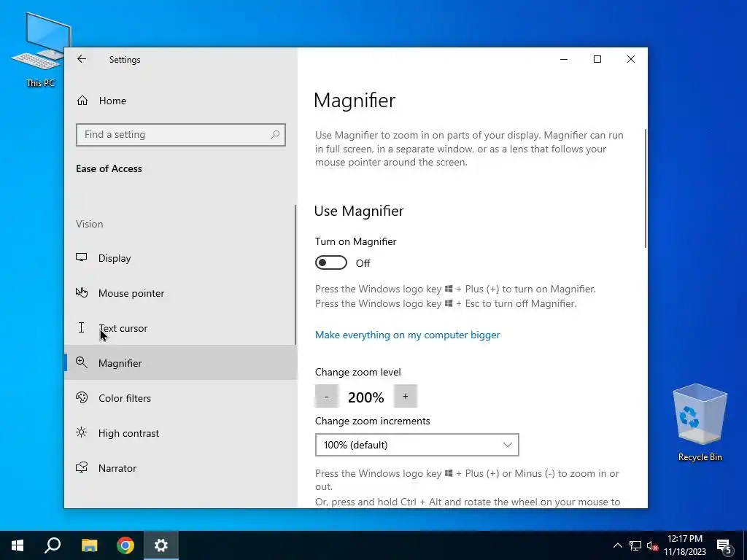Click the Ease of Access heading
Screen dimensions: 747x560
tap(109, 168)
